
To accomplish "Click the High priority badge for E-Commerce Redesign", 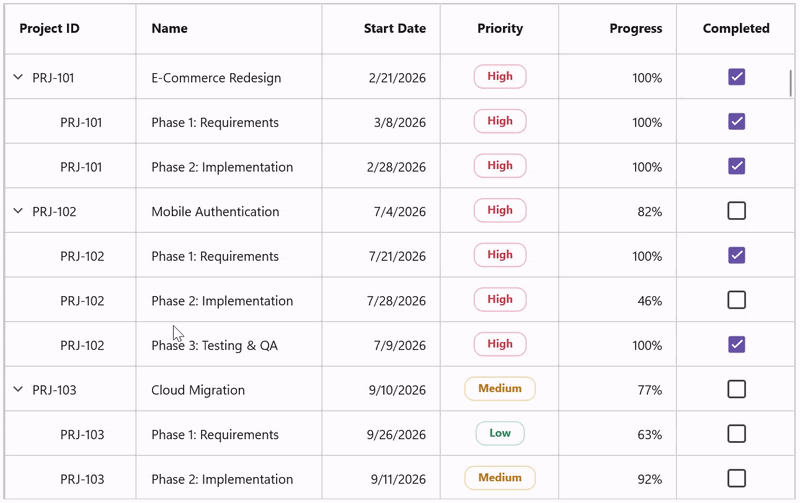I will (500, 77).
